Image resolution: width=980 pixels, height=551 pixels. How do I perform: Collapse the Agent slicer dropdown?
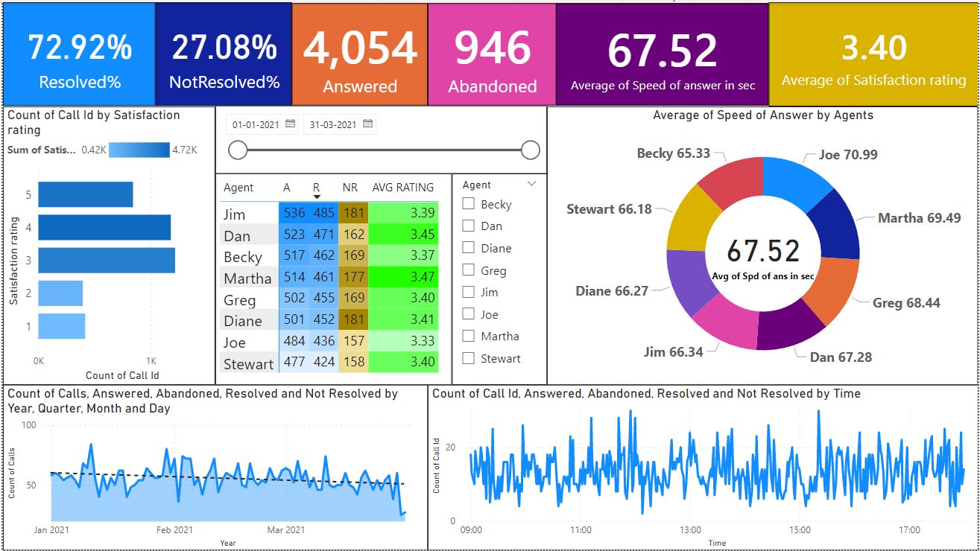(x=531, y=183)
